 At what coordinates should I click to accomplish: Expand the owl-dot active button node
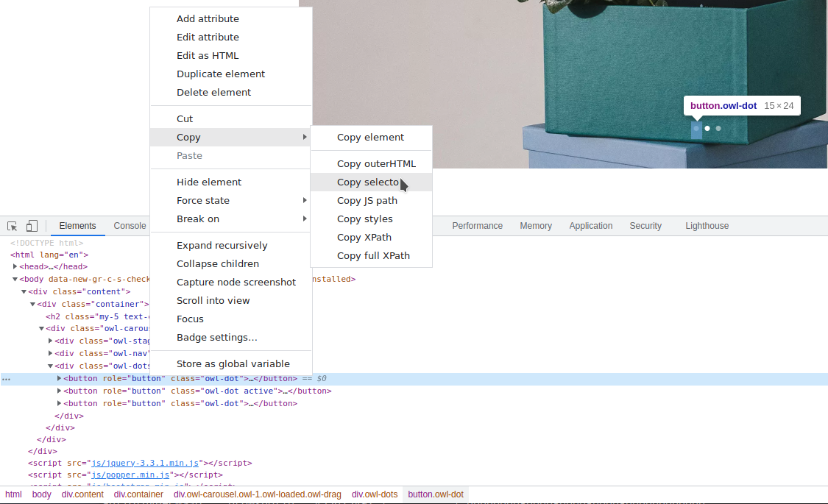pos(59,391)
